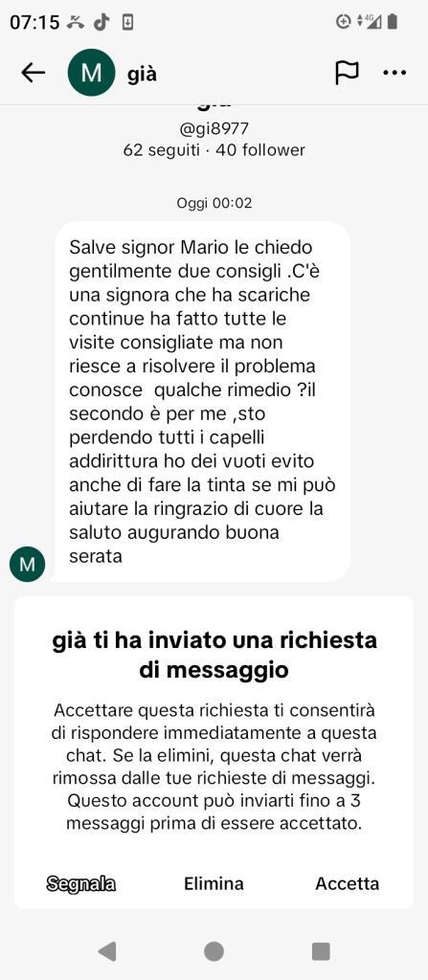Tap the TikTok notification icon in status bar
The width and height of the screenshot is (428, 980).
[x=101, y=23]
